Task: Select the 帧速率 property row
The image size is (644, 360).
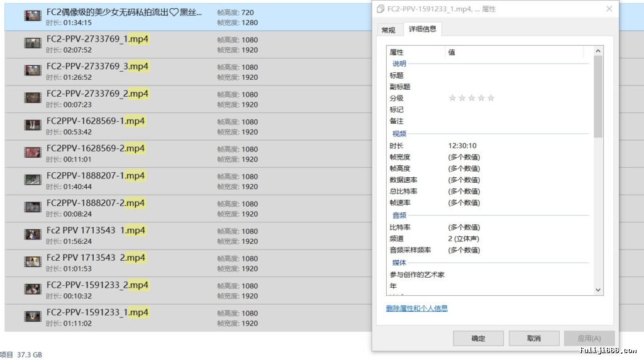Action: pyautogui.click(x=489, y=203)
